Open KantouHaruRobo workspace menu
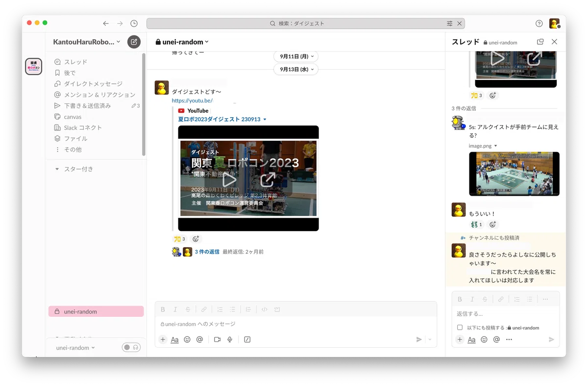 tap(87, 42)
